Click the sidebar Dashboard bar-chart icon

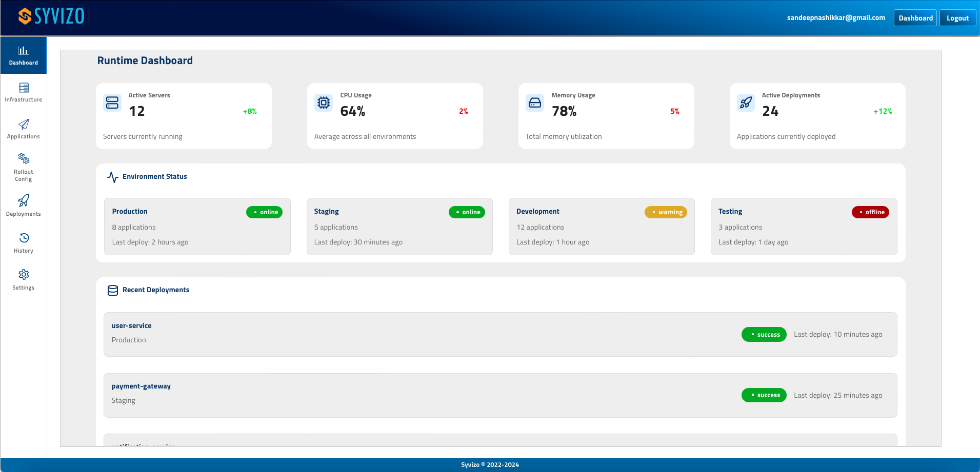[x=24, y=50]
